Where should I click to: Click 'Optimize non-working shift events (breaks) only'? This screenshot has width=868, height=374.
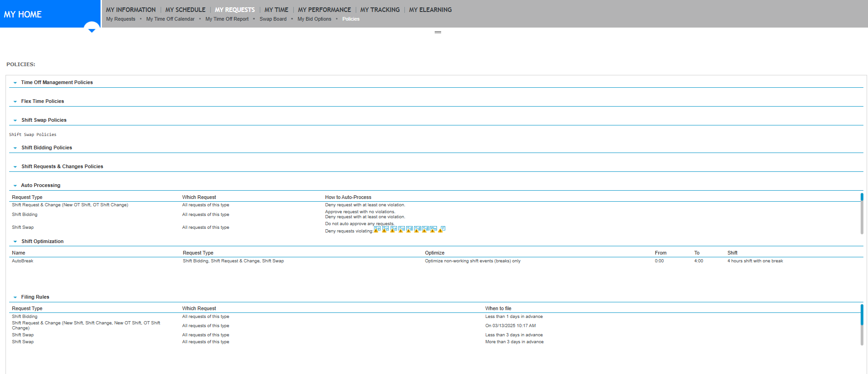point(473,261)
